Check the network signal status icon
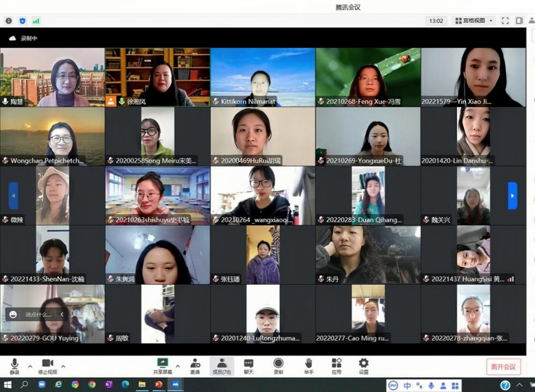Image resolution: width=535 pixels, height=392 pixels. pyautogui.click(x=36, y=21)
